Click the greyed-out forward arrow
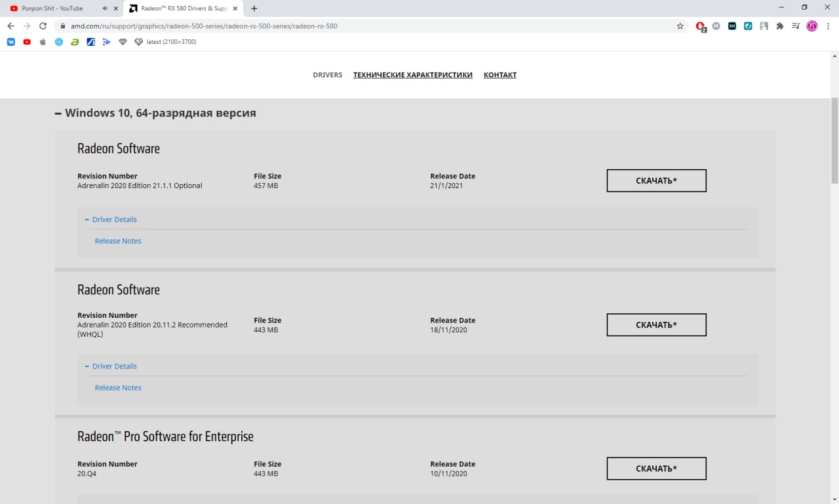 27,26
